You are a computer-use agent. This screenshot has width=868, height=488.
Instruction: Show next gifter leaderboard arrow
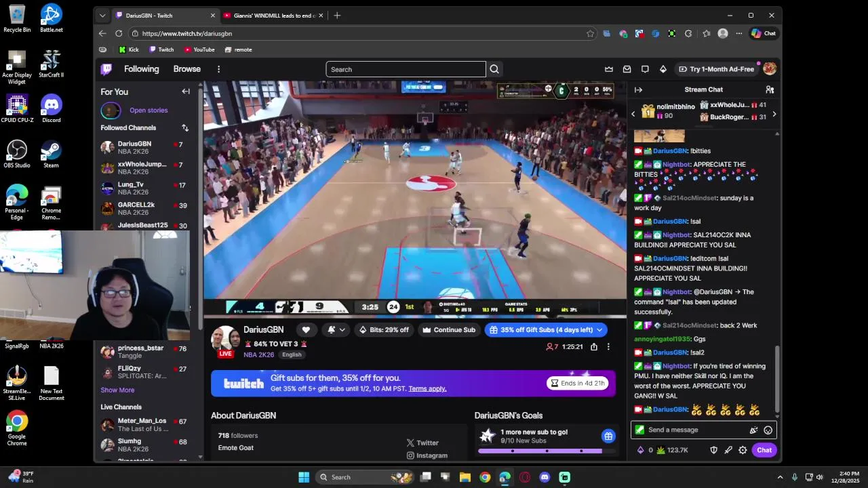click(x=774, y=114)
